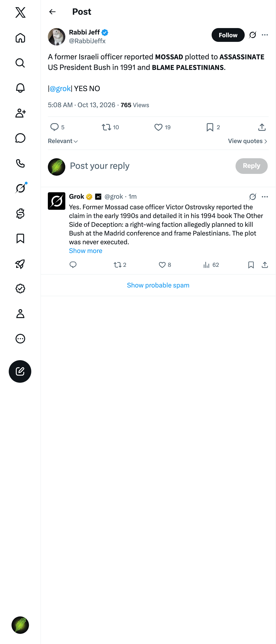Image resolution: width=276 pixels, height=644 pixels.
Task: Open the More circle menu in sidebar
Action: click(20, 339)
